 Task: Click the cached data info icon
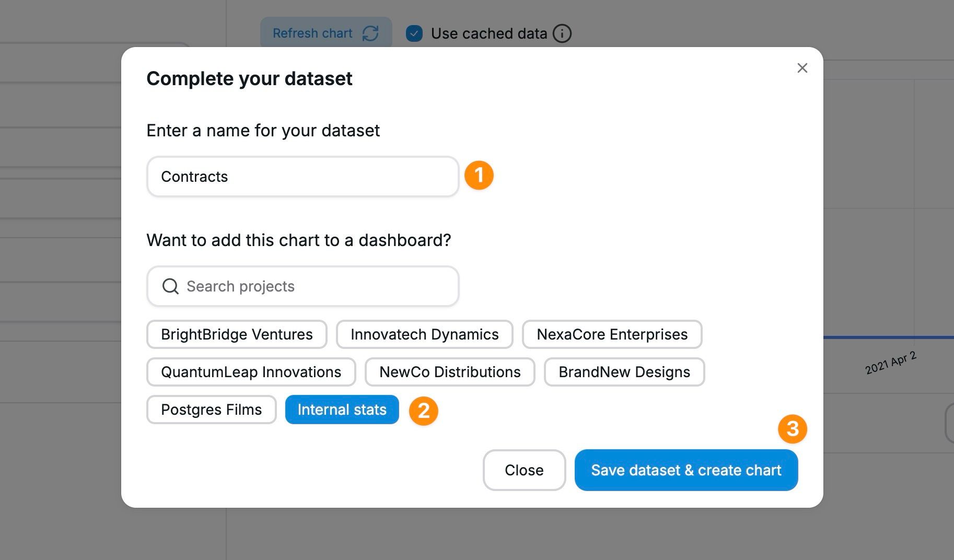tap(562, 33)
